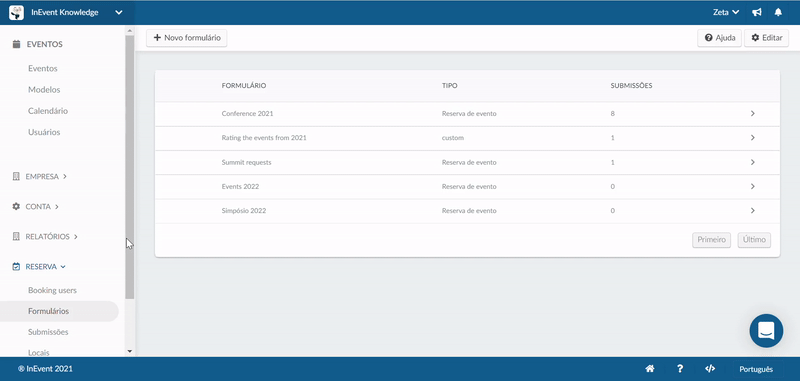Open the Zeta user dropdown

click(726, 13)
